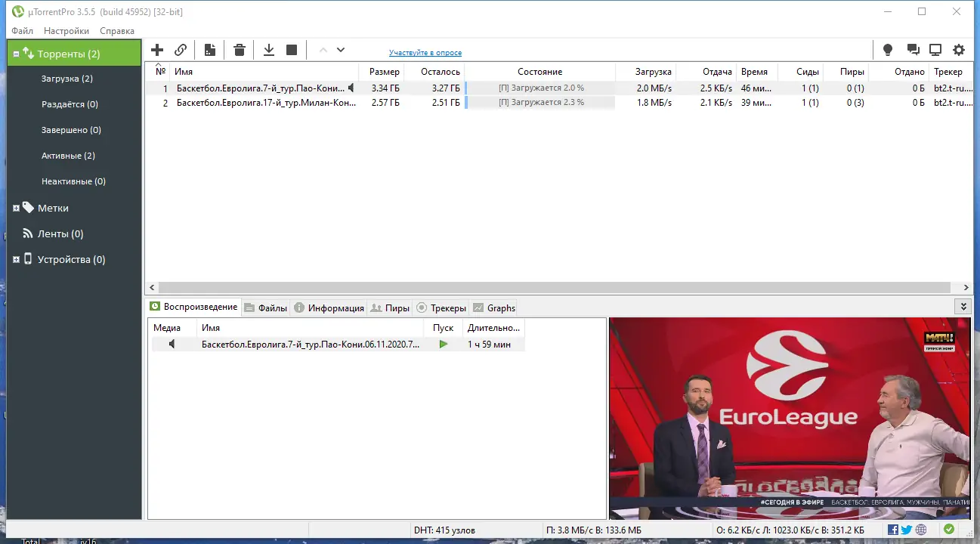Play the Баскетбол Евролига media file
Viewport: 980px width, 544px height.
click(443, 344)
